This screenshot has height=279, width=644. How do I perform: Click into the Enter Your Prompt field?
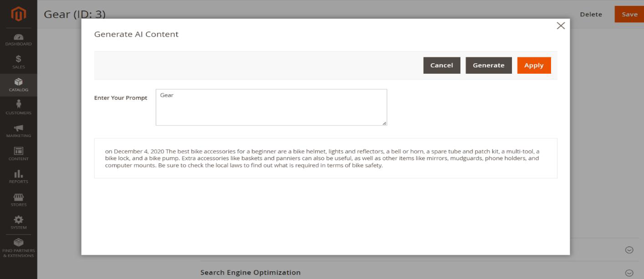pyautogui.click(x=271, y=107)
